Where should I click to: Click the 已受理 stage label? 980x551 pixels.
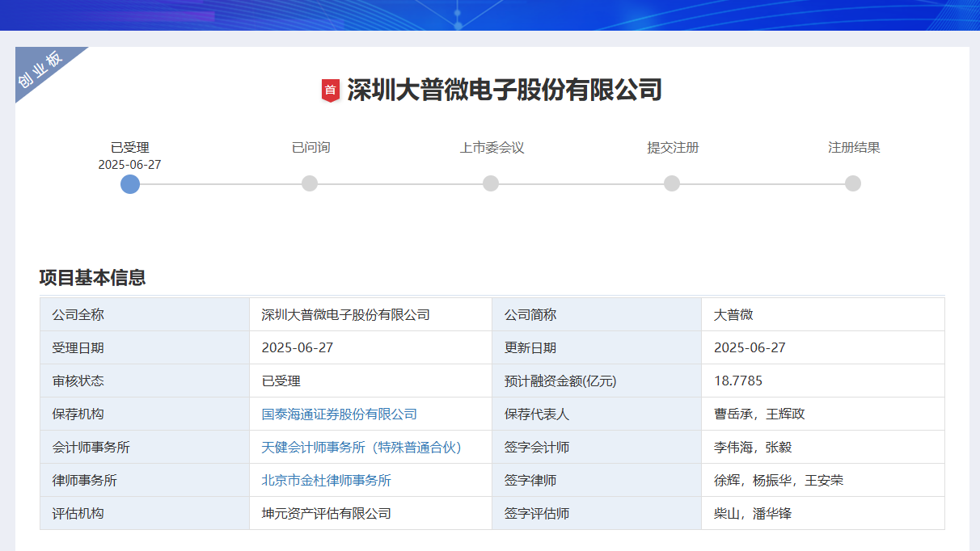pyautogui.click(x=130, y=148)
